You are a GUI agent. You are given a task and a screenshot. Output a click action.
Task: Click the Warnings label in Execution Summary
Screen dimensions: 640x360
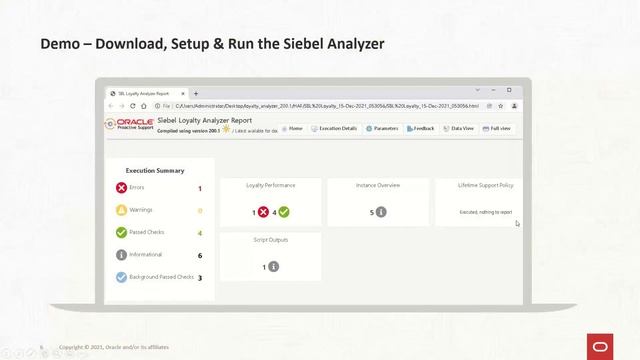point(141,210)
